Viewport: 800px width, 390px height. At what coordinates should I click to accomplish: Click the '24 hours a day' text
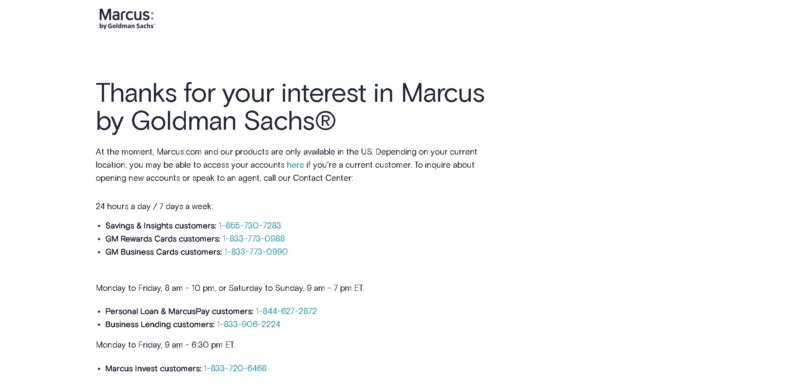[x=154, y=207]
